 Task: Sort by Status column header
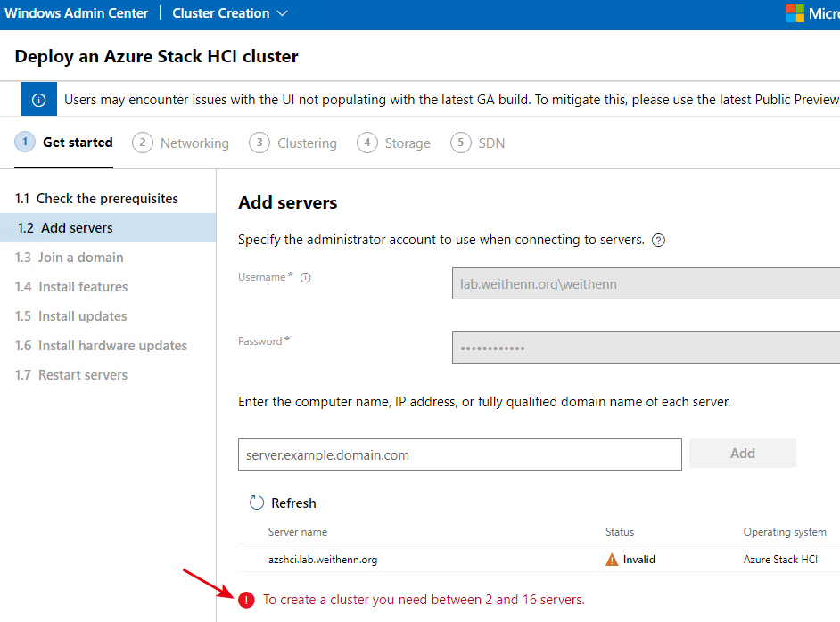point(620,532)
